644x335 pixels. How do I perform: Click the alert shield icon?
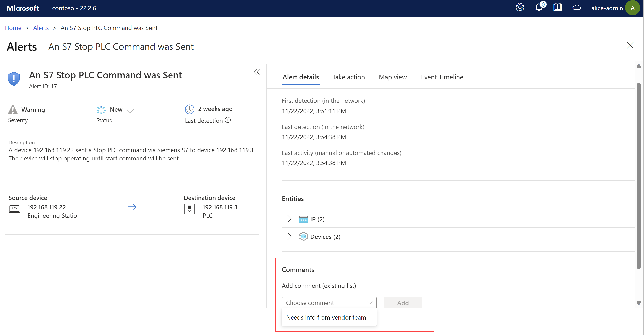point(14,78)
